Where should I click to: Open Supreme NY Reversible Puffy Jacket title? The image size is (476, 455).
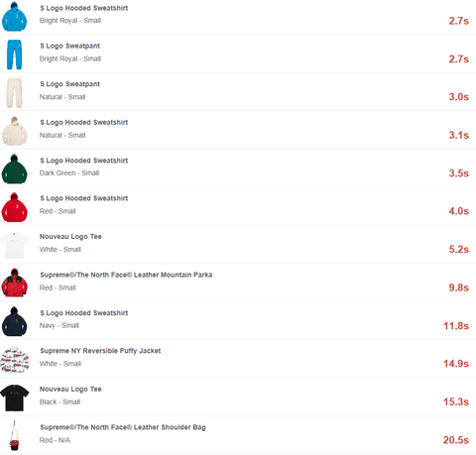coord(100,351)
